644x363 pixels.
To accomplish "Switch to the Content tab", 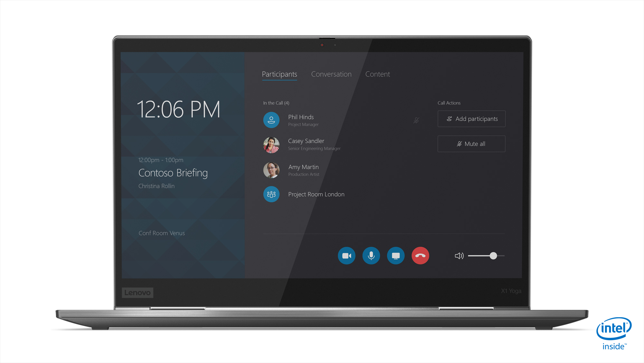I will tap(377, 74).
